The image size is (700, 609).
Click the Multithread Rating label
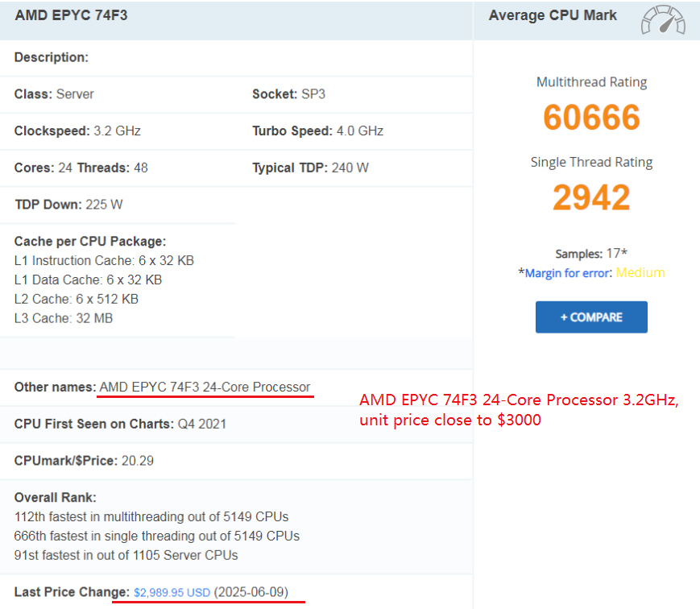coord(591,82)
